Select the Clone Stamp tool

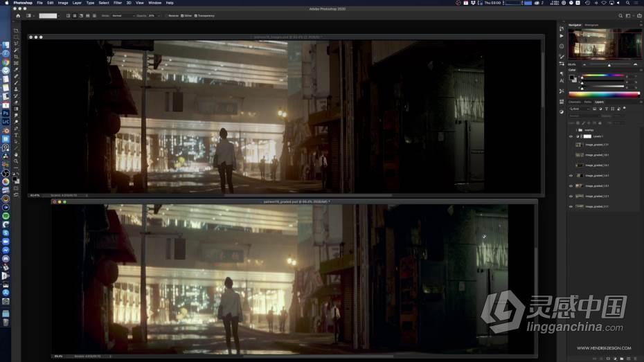pos(16,89)
